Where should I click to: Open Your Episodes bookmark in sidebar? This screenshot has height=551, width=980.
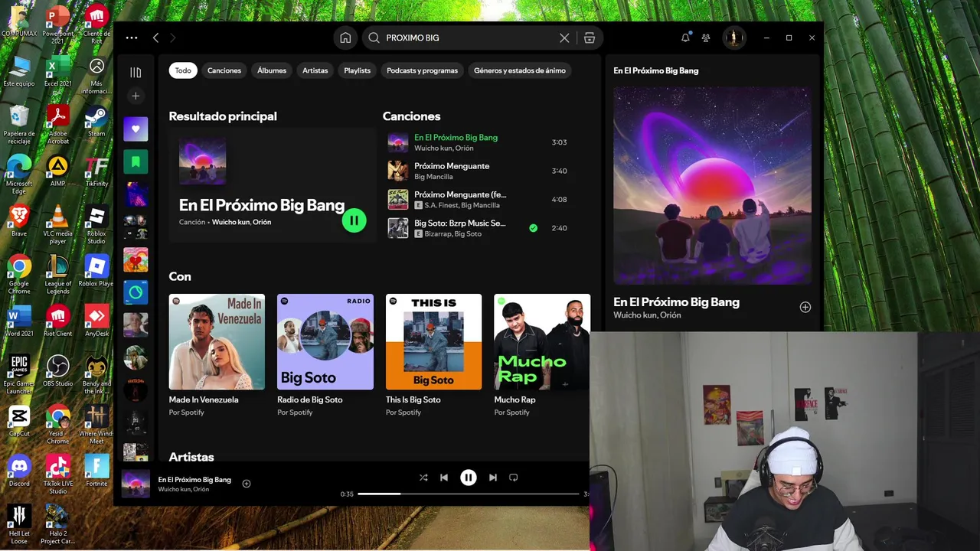click(136, 161)
